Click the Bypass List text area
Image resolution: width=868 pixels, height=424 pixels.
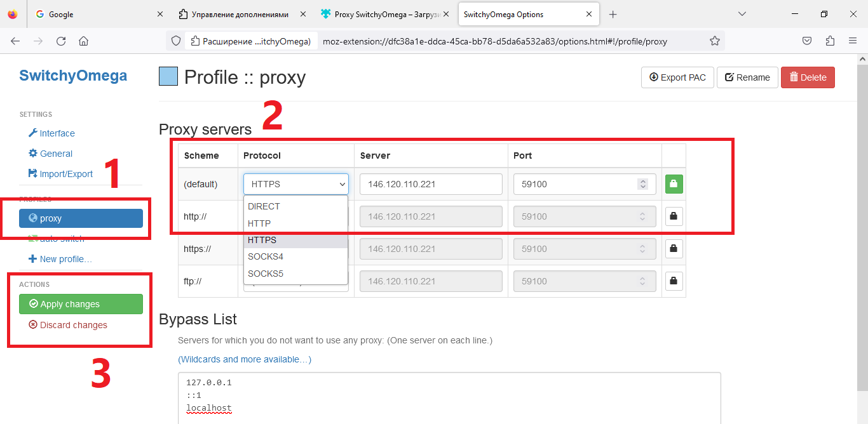[449, 398]
